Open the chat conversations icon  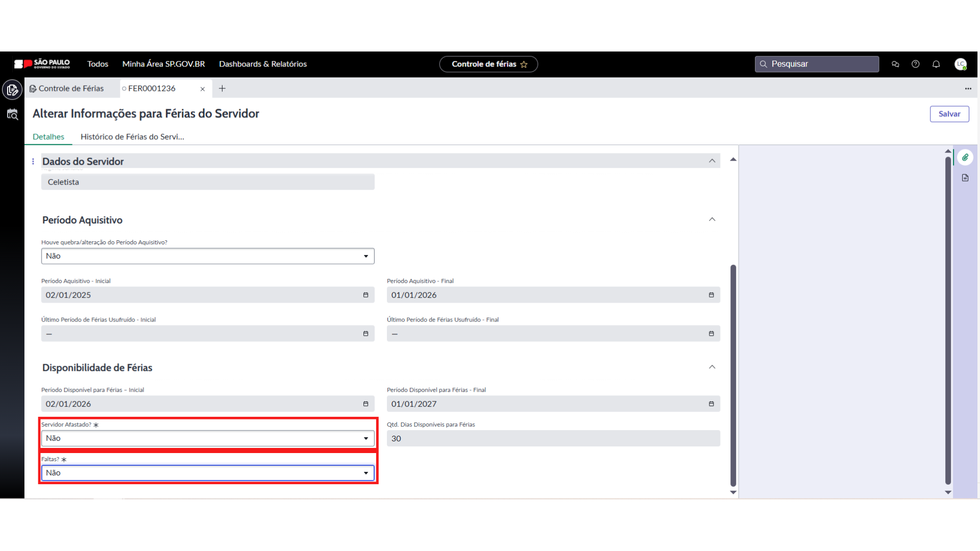point(895,64)
